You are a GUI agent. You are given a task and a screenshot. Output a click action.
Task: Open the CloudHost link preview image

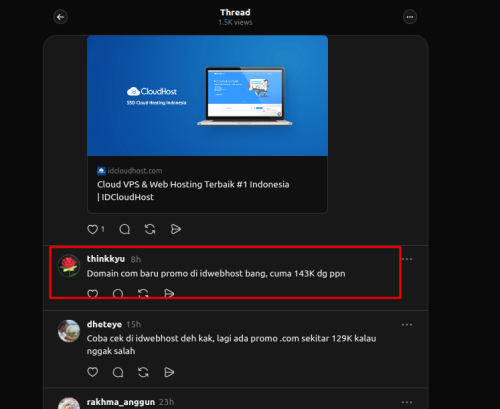(x=207, y=96)
